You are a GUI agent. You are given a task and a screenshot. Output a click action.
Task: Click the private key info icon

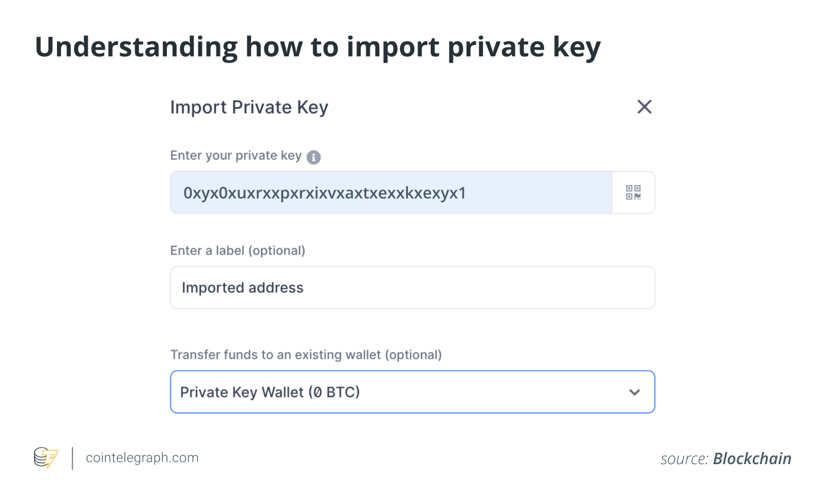[x=313, y=157]
